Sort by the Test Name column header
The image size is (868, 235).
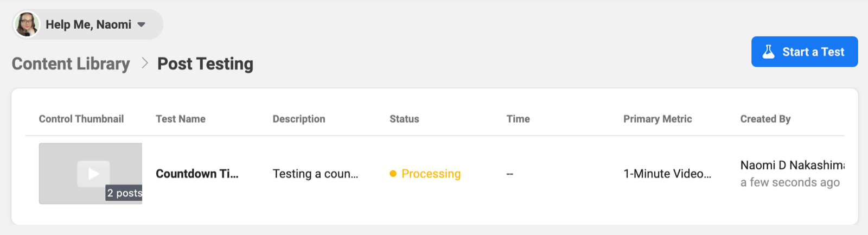pyautogui.click(x=181, y=119)
